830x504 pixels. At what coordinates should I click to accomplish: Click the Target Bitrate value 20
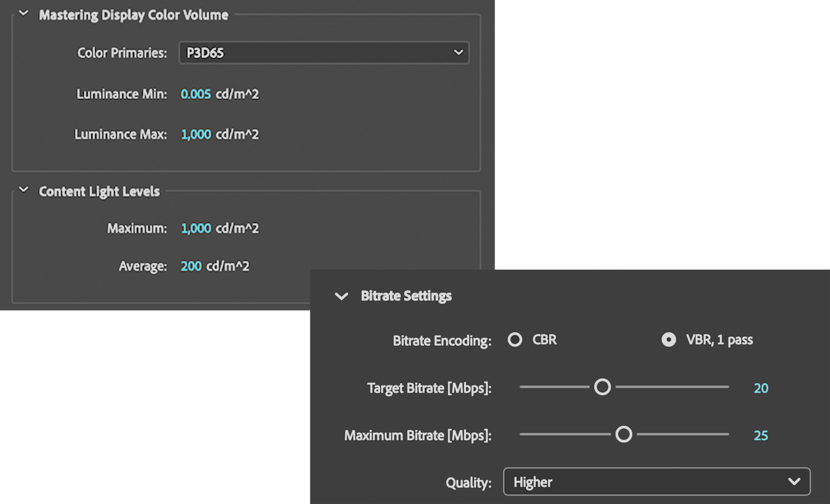(x=761, y=388)
